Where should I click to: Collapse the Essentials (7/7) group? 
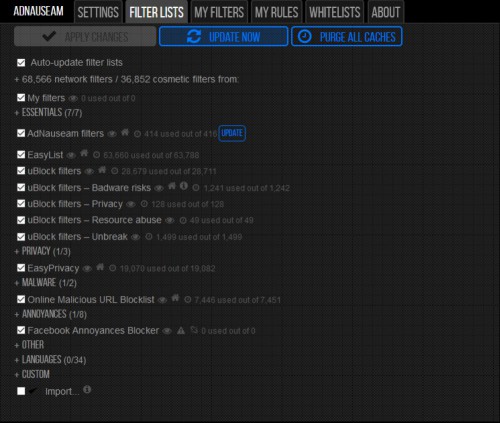48,113
